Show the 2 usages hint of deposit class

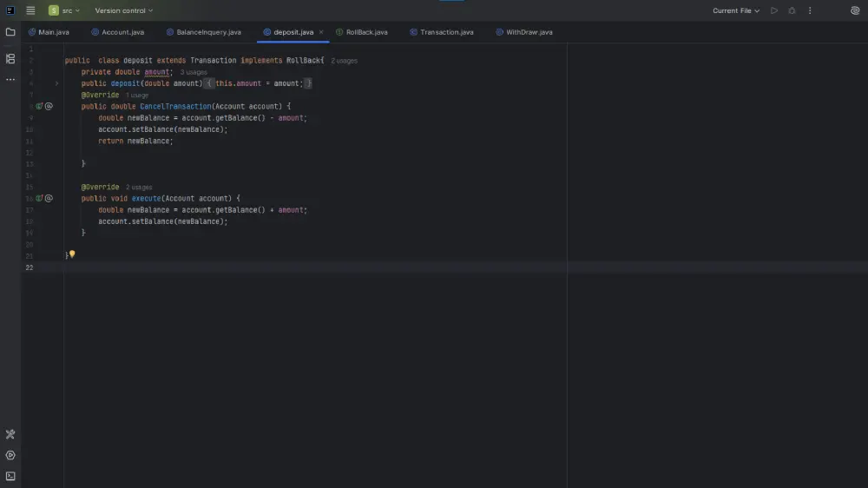click(x=344, y=61)
